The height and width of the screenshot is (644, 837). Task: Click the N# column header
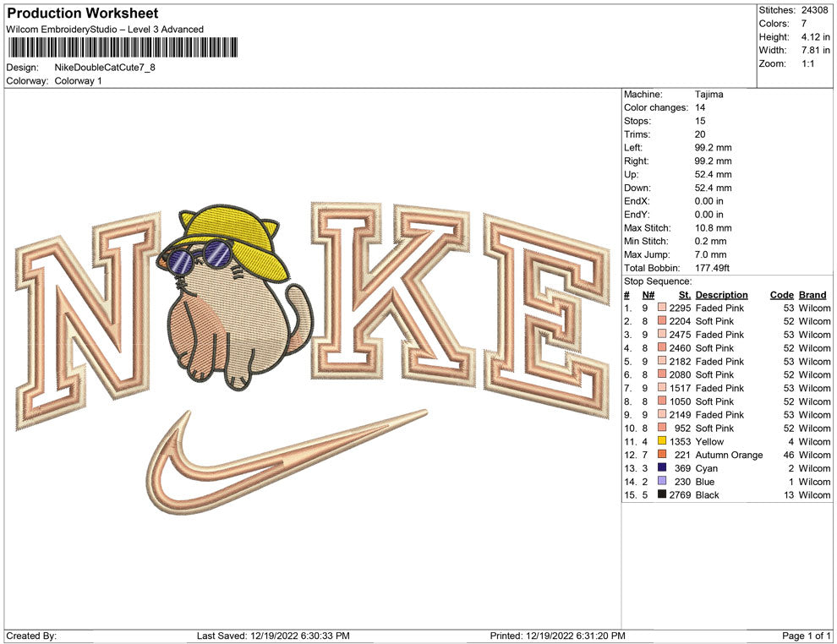tap(648, 294)
